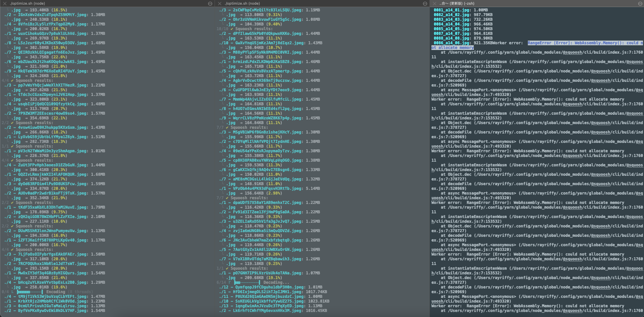
Task: Close the 更新版 (-zsh) terminal pane
Action: [434, 3]
